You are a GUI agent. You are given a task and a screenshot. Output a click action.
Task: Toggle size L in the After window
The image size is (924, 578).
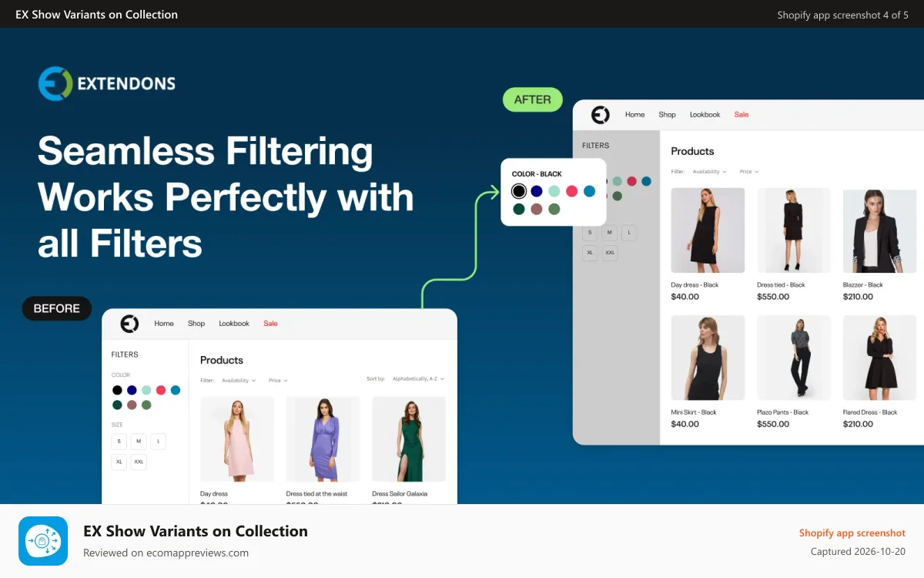pyautogui.click(x=629, y=232)
